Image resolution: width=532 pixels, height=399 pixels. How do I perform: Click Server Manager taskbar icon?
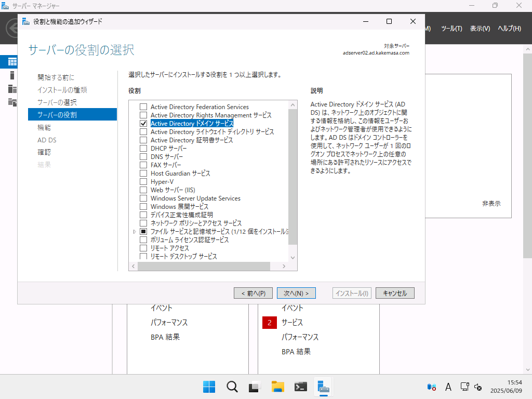point(323,387)
